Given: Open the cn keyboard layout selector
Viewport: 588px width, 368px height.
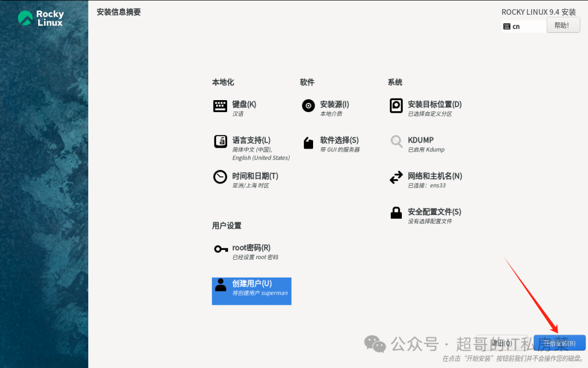Looking at the screenshot, I should tap(523, 26).
